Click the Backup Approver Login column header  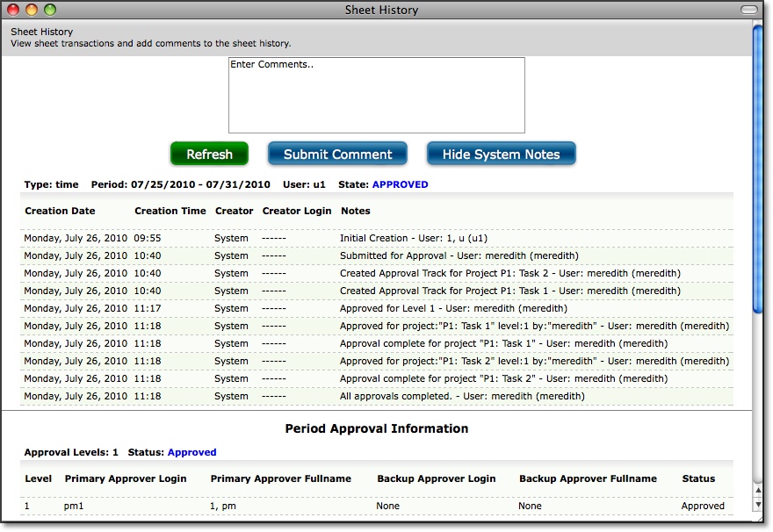pyautogui.click(x=437, y=478)
